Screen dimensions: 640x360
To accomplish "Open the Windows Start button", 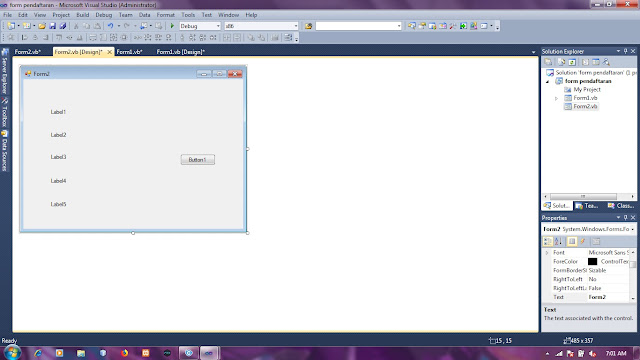I will coord(12,353).
